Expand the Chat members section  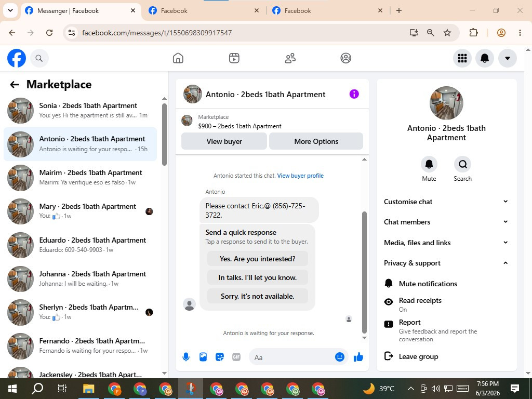click(x=446, y=222)
